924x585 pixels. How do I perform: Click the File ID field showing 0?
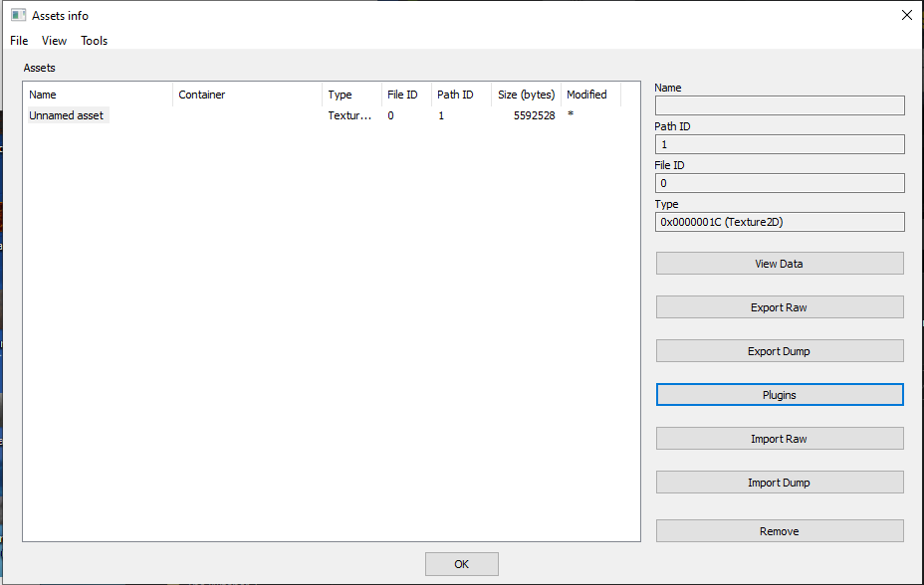780,183
